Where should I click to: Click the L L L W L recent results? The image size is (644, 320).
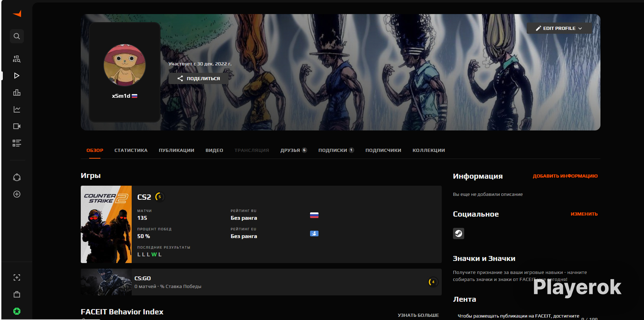150,255
